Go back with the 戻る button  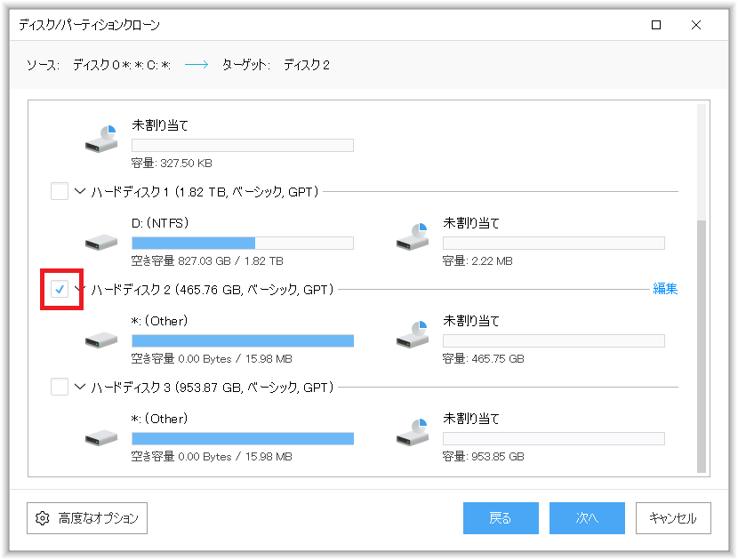(x=501, y=518)
